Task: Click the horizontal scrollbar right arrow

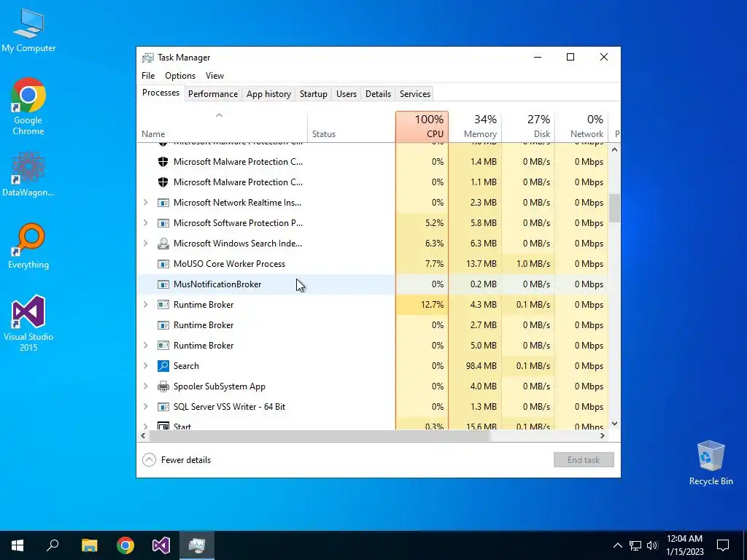Action: [x=603, y=436]
